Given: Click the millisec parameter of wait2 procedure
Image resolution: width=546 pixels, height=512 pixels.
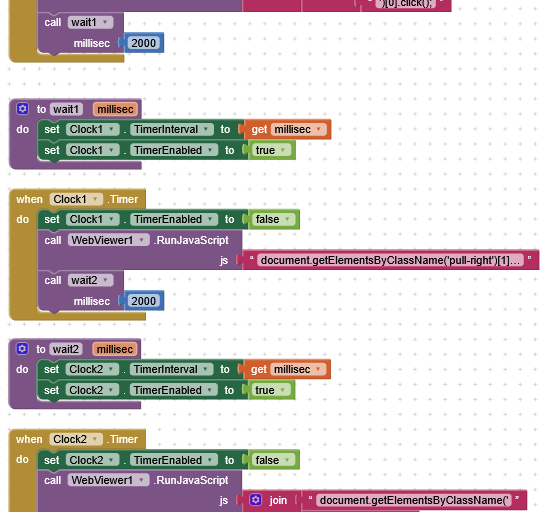Looking at the screenshot, I should tap(115, 349).
